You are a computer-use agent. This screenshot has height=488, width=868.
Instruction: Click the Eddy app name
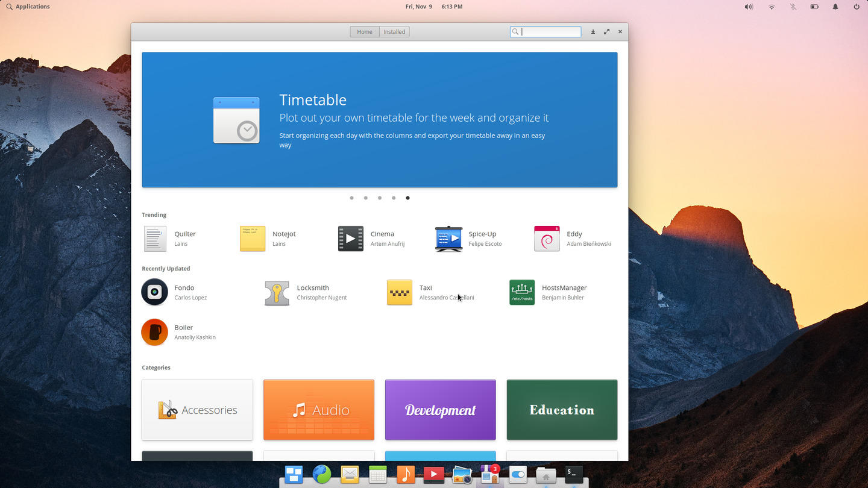tap(574, 234)
